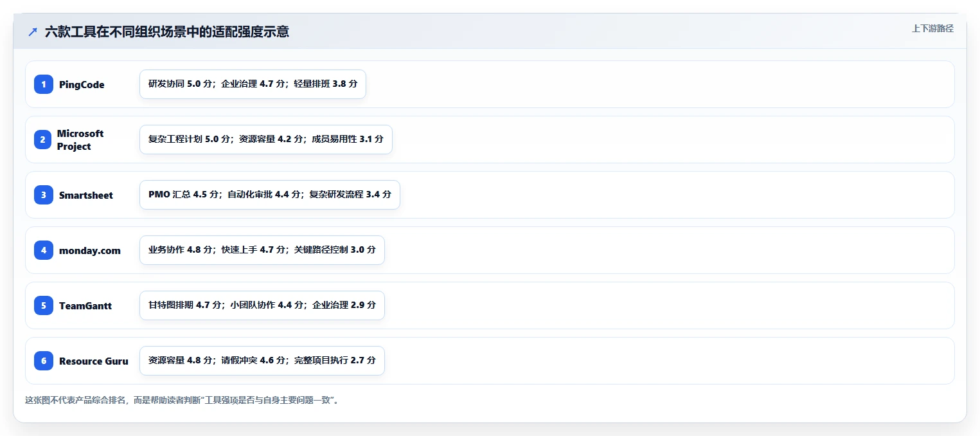The height and width of the screenshot is (436, 980).
Task: Select the TeamGantt tool name
Action: (85, 306)
